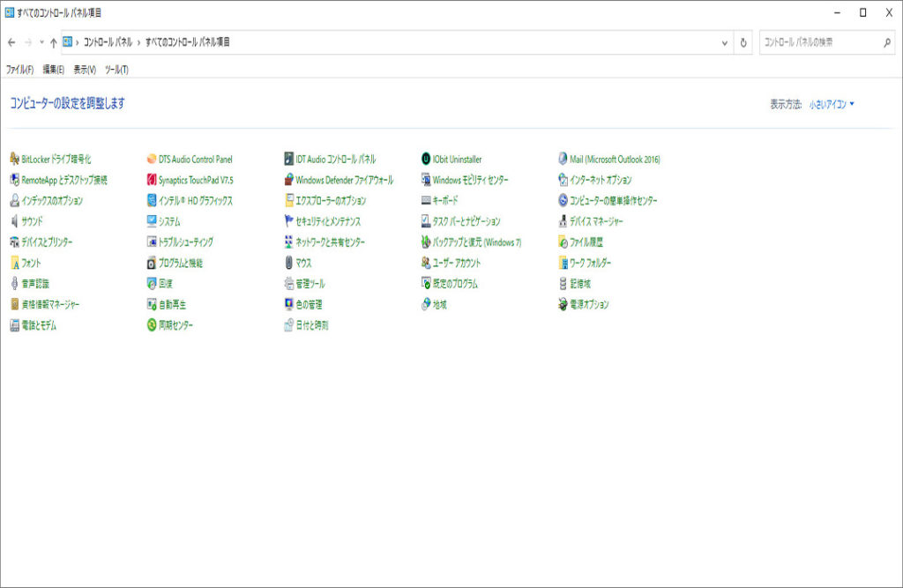The height and width of the screenshot is (588, 903).
Task: Click the Mail (Microsoft Outlook 2016) icon
Action: [x=563, y=160]
